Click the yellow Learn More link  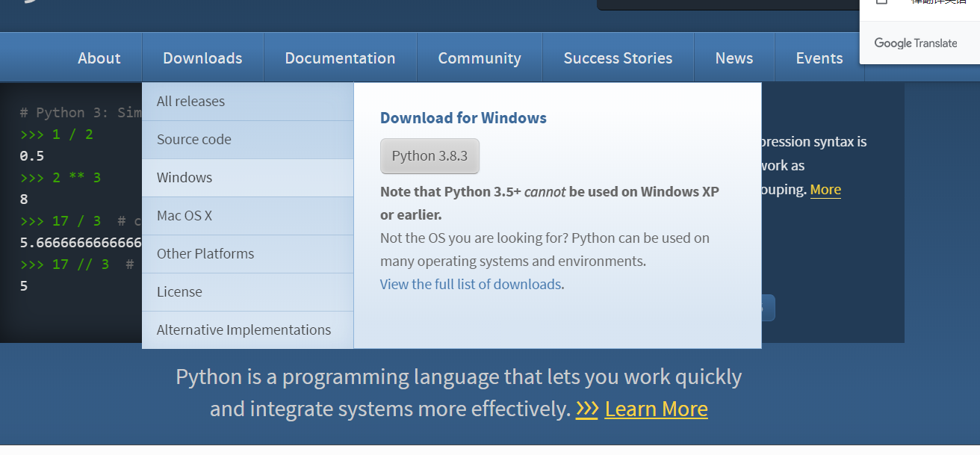[656, 409]
